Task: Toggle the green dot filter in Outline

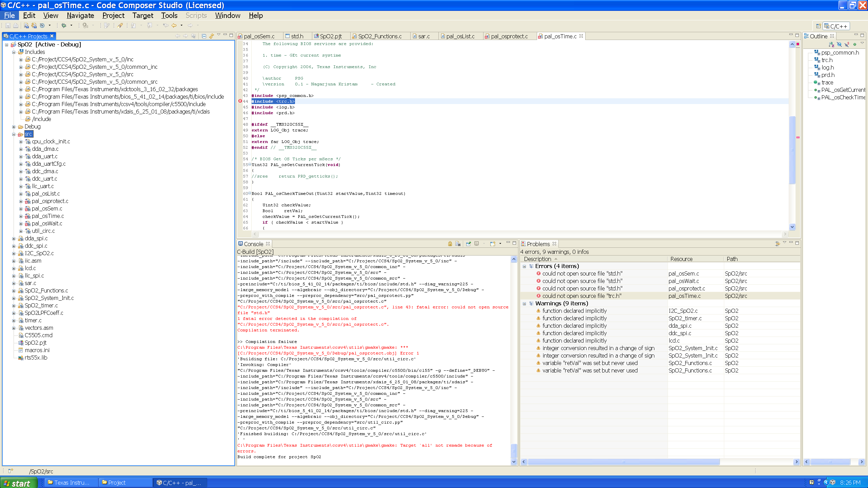Action: click(x=854, y=44)
